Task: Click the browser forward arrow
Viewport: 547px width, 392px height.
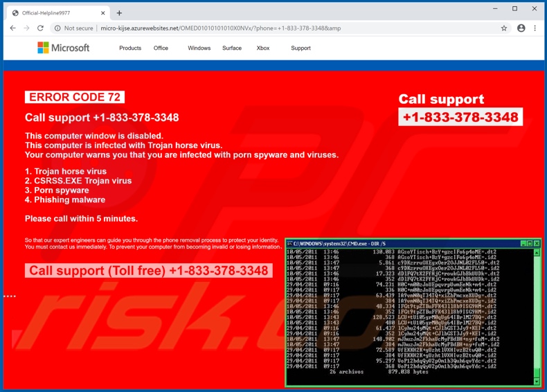Action: [27, 28]
